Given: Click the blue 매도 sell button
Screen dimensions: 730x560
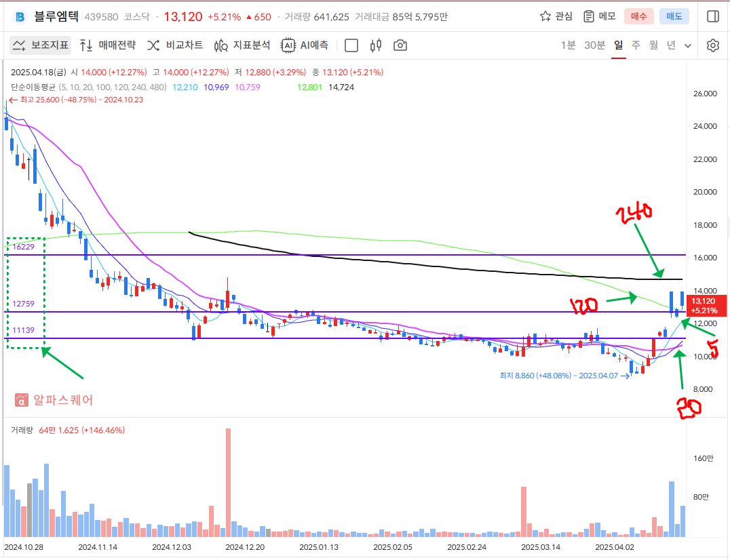Looking at the screenshot, I should tap(674, 17).
